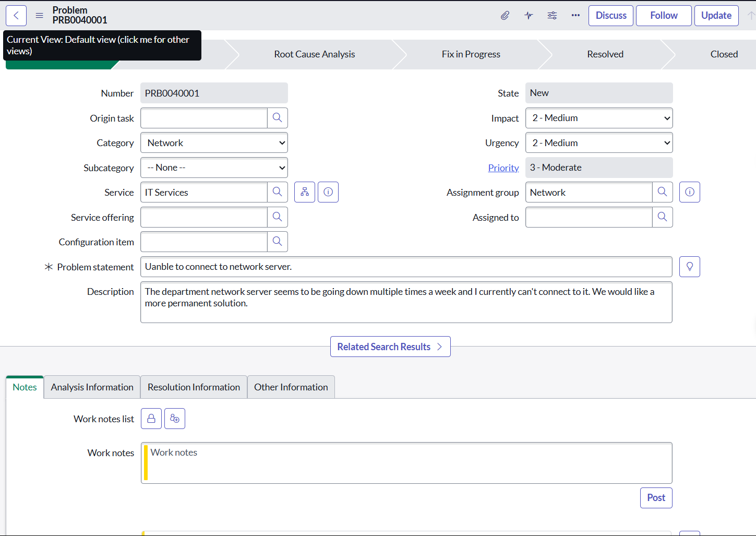
Task: Click the Assignment group info icon
Action: click(x=690, y=192)
